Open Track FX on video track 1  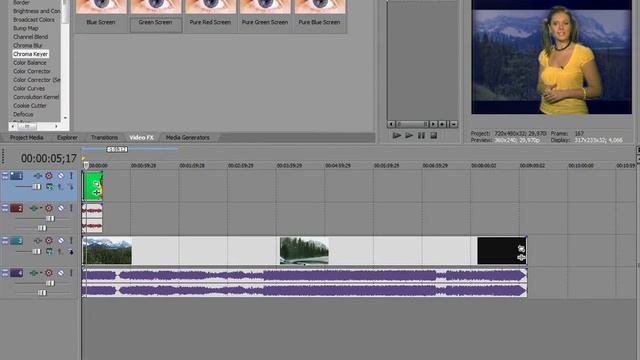[49, 176]
